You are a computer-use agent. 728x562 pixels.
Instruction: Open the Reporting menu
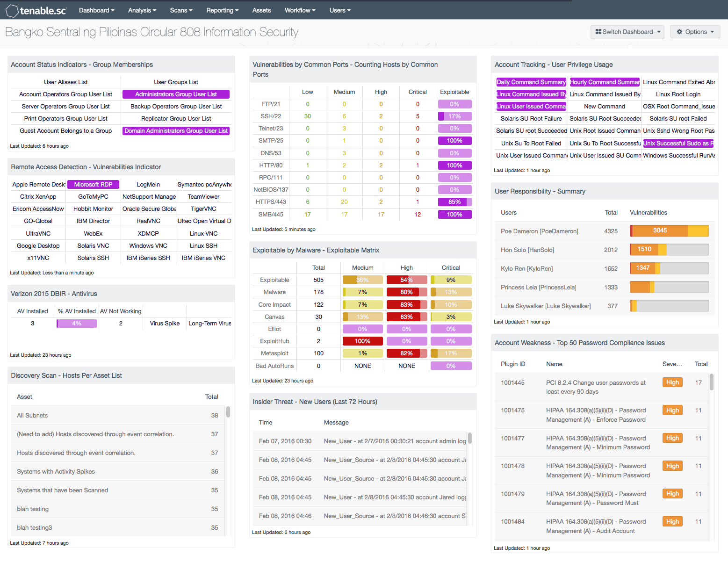(x=223, y=10)
